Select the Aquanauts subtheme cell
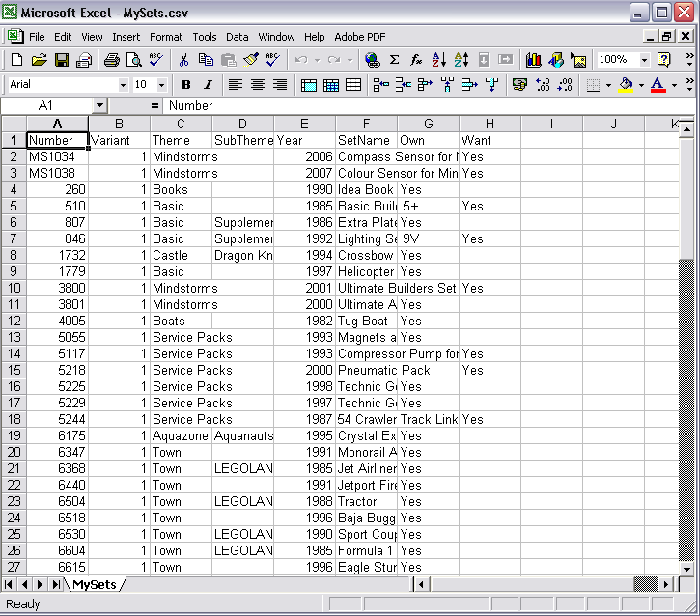The width and height of the screenshot is (700, 616). tap(243, 435)
